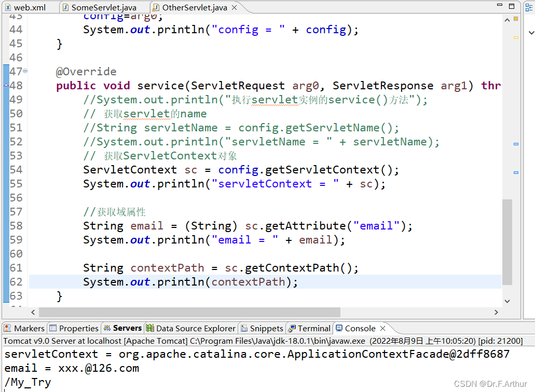Click the "service" method name in line 48
The image size is (535, 392).
pyautogui.click(x=160, y=85)
